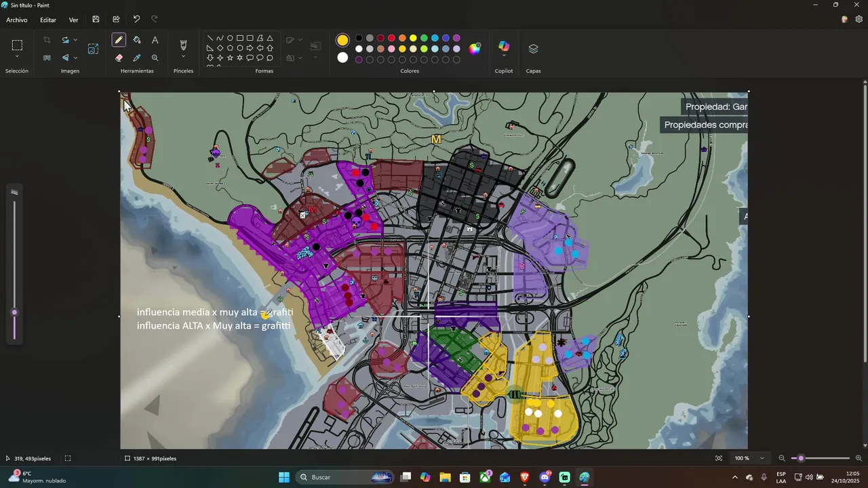Select the Text tool
The image size is (868, 488).
[x=155, y=41]
